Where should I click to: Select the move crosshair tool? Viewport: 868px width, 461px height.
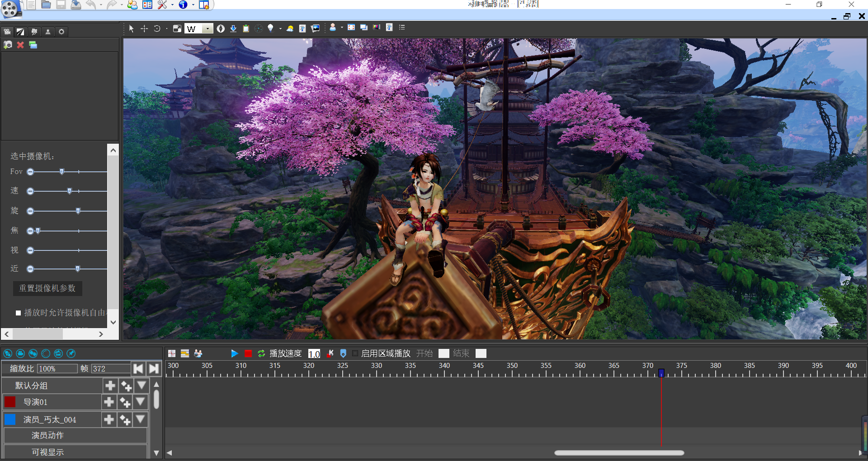coord(144,28)
